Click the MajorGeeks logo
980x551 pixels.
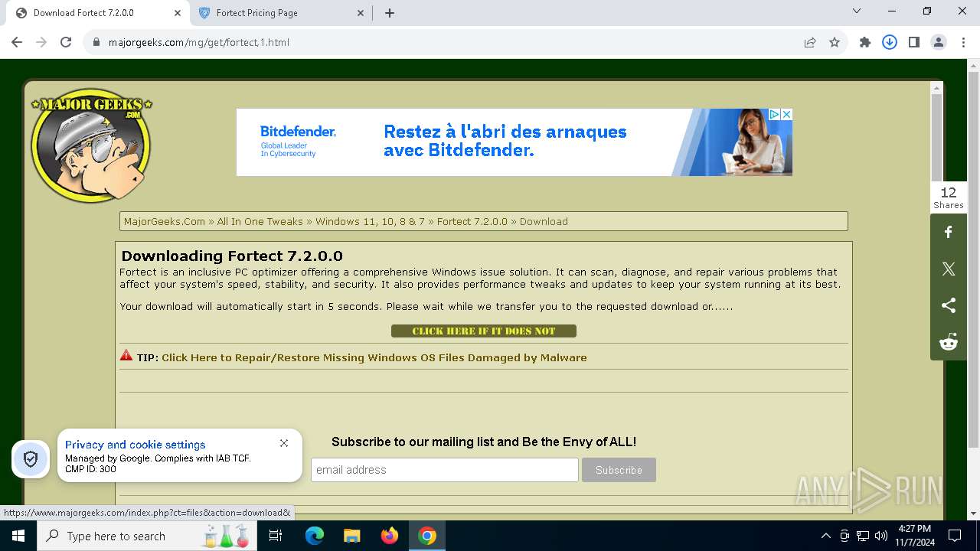click(91, 147)
